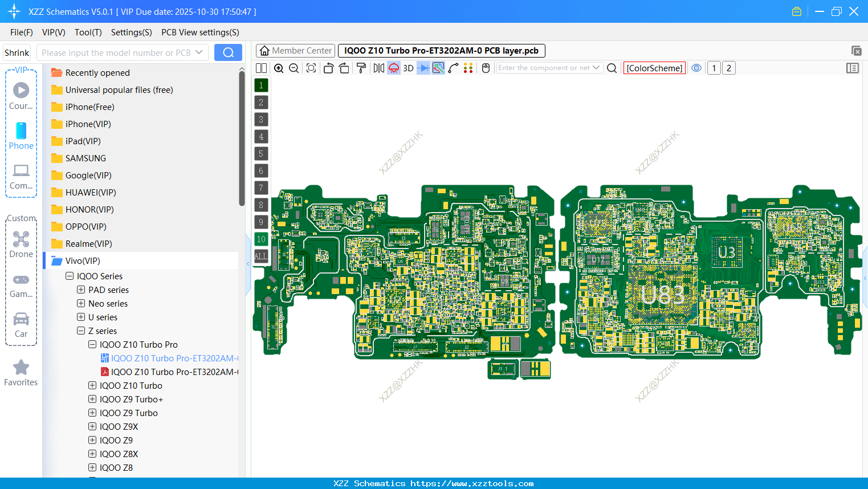Select the Car category
Screen dimensions: 868x489
pos(21,325)
